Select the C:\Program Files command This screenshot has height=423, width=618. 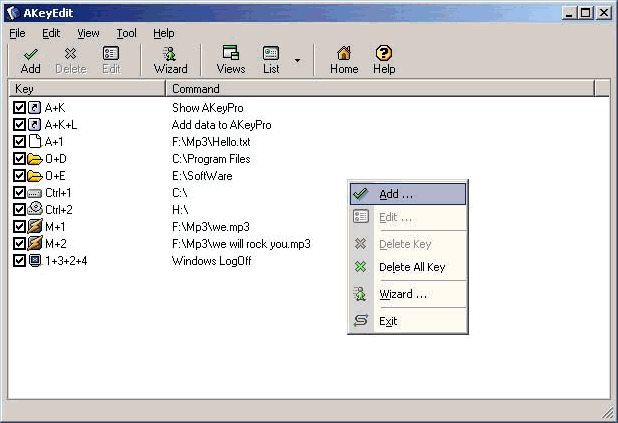pyautogui.click(x=211, y=159)
